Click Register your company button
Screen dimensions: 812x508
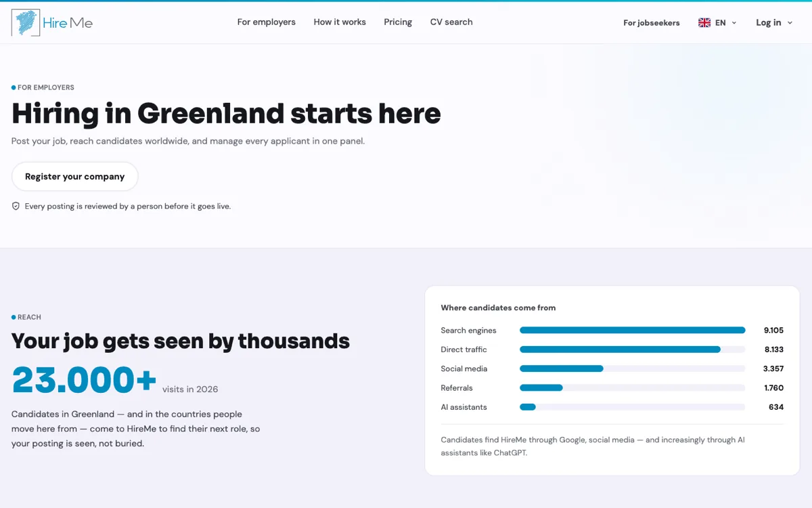75,176
